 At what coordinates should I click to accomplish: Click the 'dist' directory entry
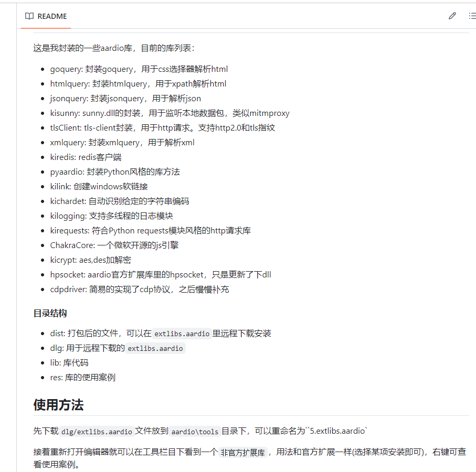tap(161, 334)
